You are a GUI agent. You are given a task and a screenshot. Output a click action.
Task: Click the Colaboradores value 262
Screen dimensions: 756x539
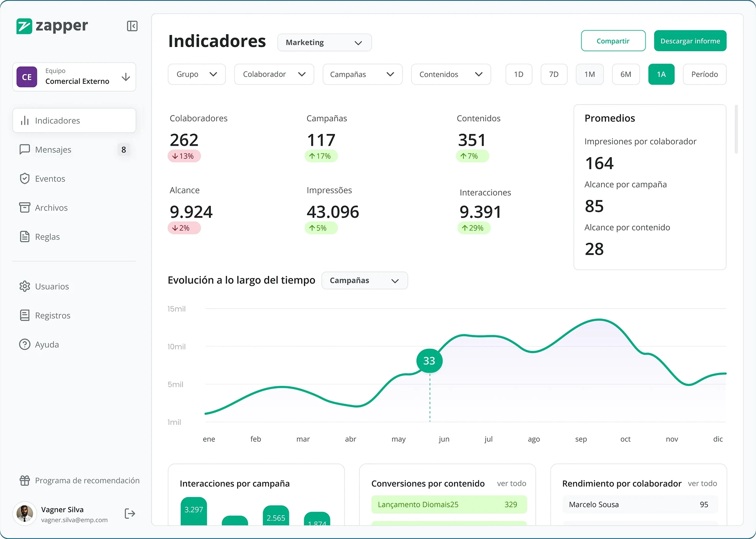click(x=184, y=140)
